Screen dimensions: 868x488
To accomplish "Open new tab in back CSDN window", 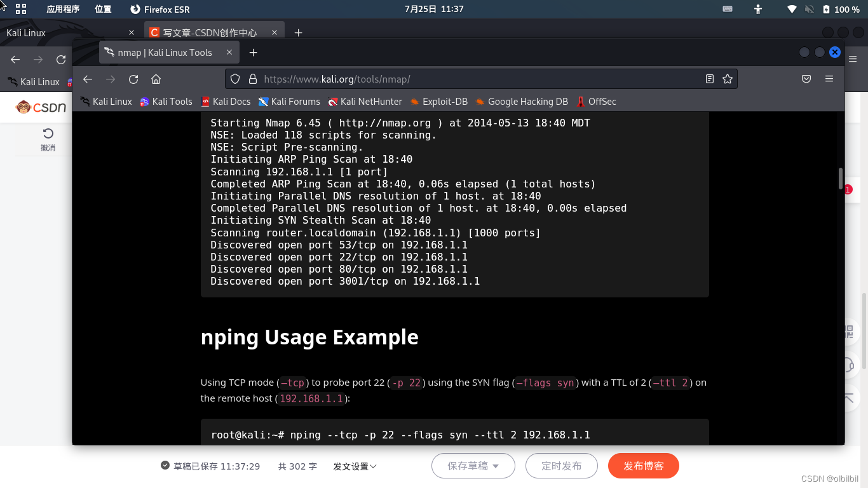I will tap(298, 32).
